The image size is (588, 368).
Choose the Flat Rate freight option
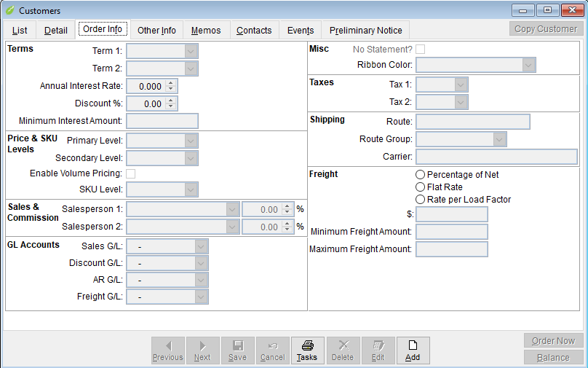coord(420,187)
